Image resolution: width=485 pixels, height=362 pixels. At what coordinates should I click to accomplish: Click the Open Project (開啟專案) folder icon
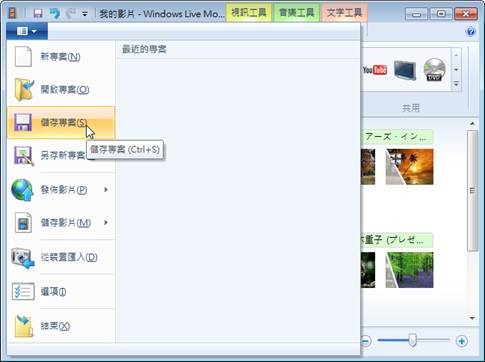[x=24, y=89]
